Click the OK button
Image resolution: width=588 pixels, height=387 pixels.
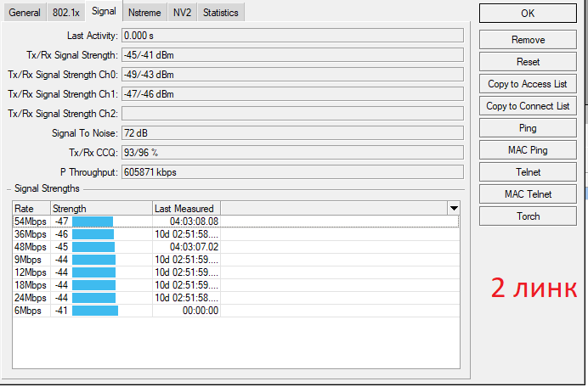pyautogui.click(x=528, y=14)
